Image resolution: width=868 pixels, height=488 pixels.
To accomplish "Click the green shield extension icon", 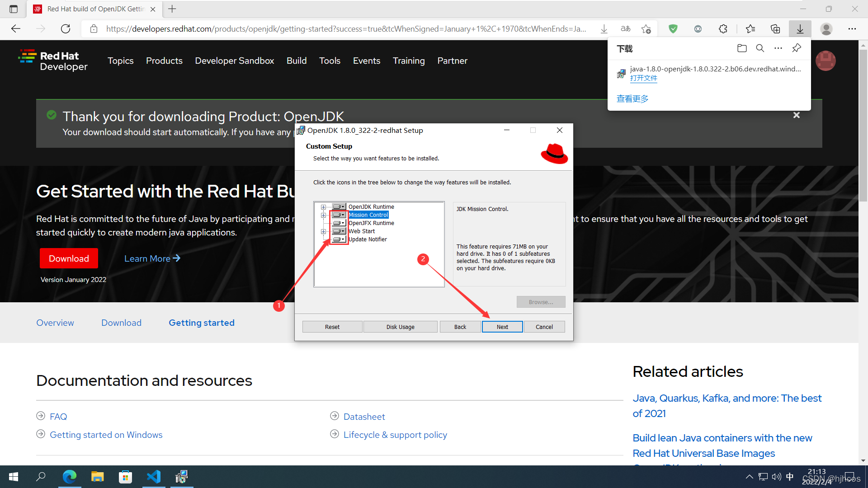I will click(673, 29).
